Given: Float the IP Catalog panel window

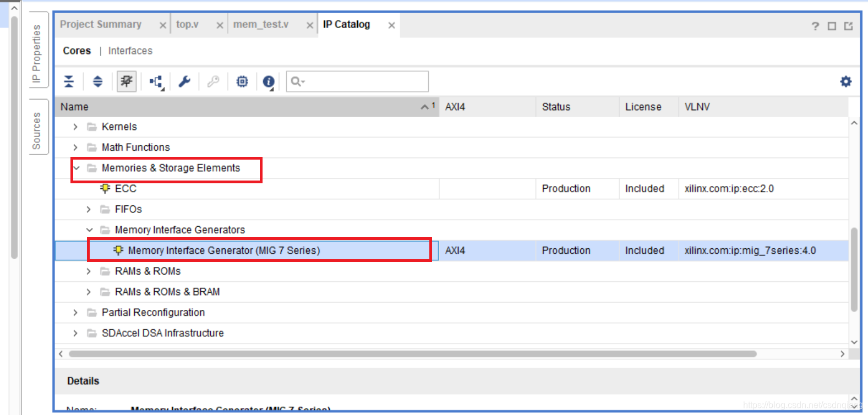Looking at the screenshot, I should (x=848, y=26).
